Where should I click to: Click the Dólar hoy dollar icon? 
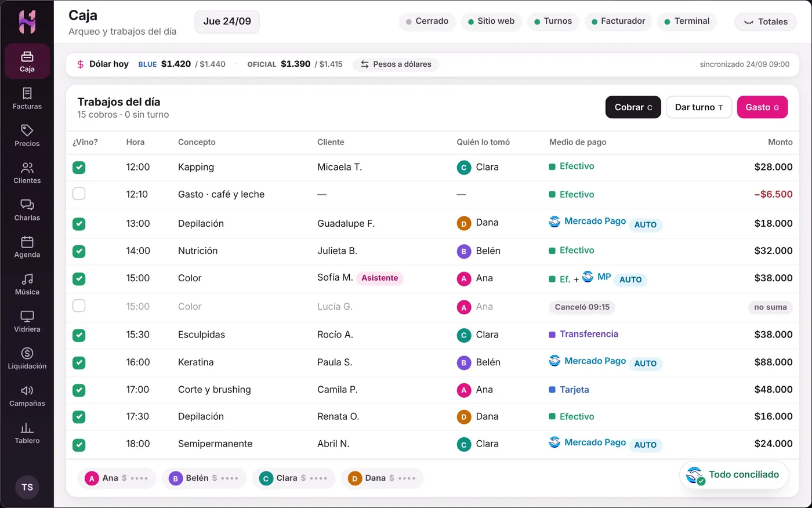tap(81, 64)
